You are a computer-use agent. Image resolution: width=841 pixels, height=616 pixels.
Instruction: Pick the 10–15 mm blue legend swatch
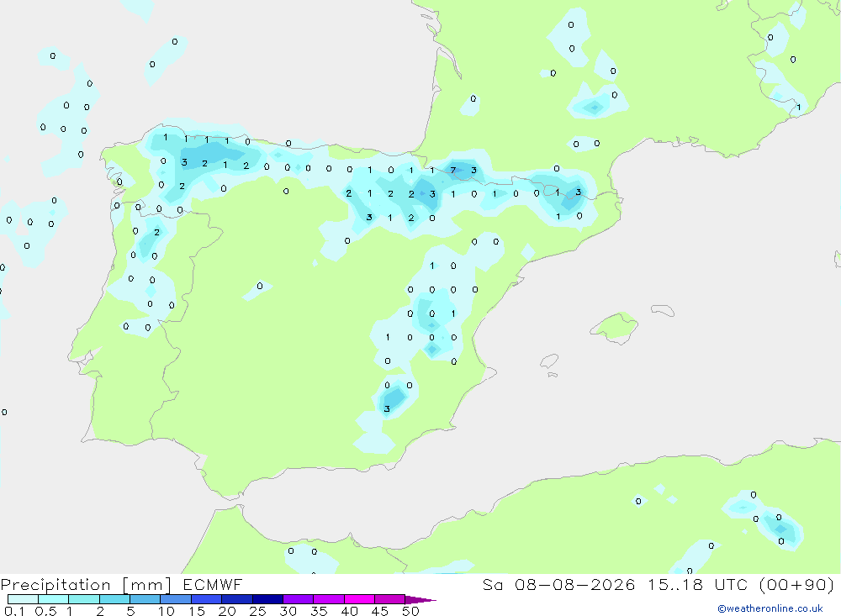[176, 599]
